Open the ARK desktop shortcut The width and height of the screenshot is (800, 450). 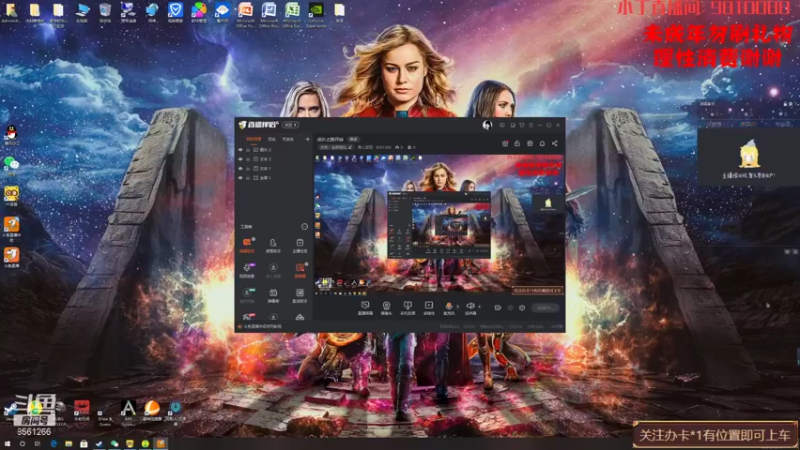pos(128,412)
